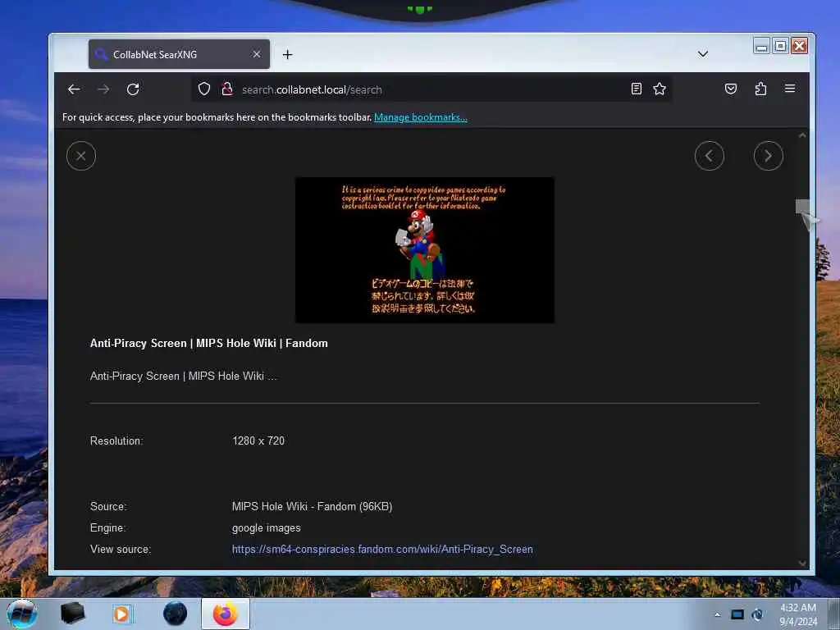View site security lock info
Screen dimensions: 840x630
tap(227, 89)
